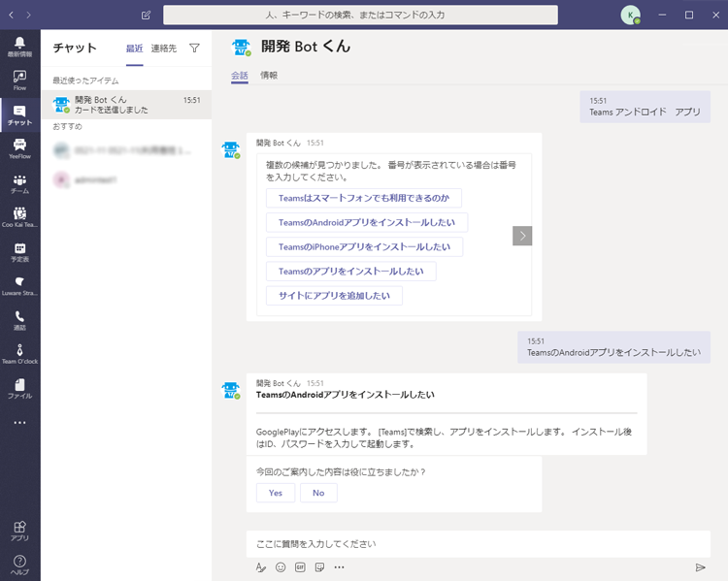
Task: Open the user profile avatar menu
Action: [x=631, y=15]
